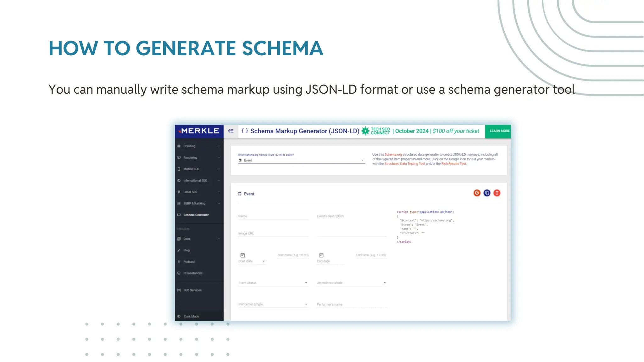Click the Performer's name field

(x=352, y=304)
